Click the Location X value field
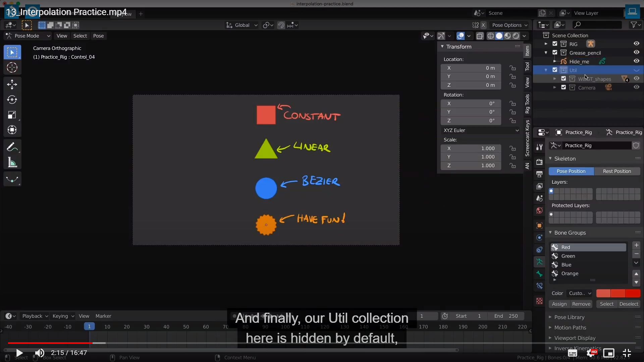The height and width of the screenshot is (362, 644). [x=471, y=68]
